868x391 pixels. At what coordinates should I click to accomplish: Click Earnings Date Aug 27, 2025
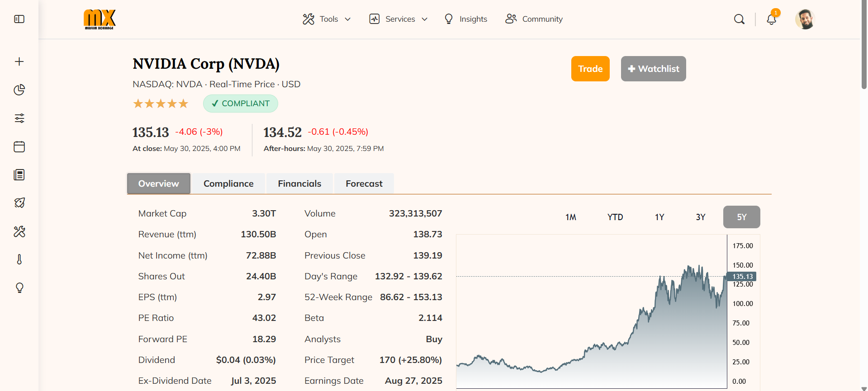click(x=414, y=381)
